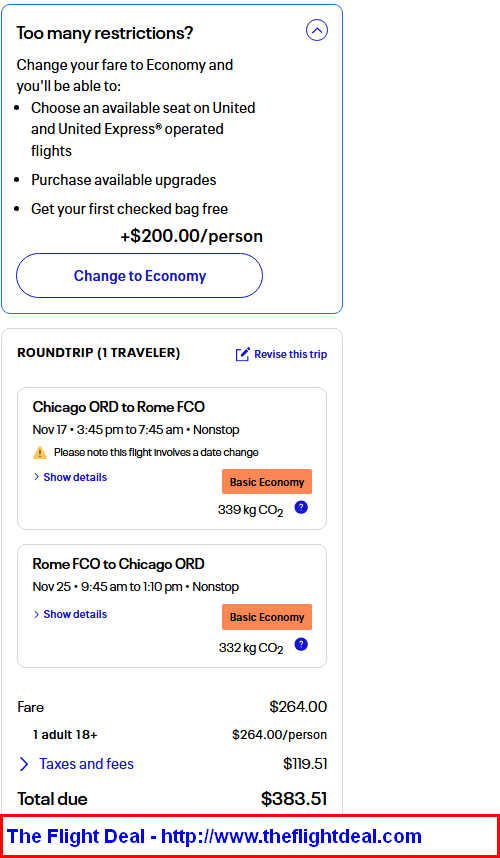Open the Revise this trip link
The height and width of the screenshot is (858, 500).
pos(290,354)
